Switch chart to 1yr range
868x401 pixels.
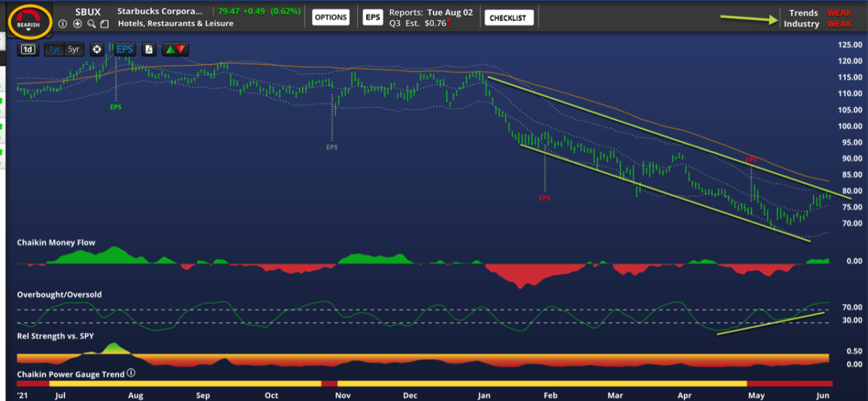(x=54, y=50)
